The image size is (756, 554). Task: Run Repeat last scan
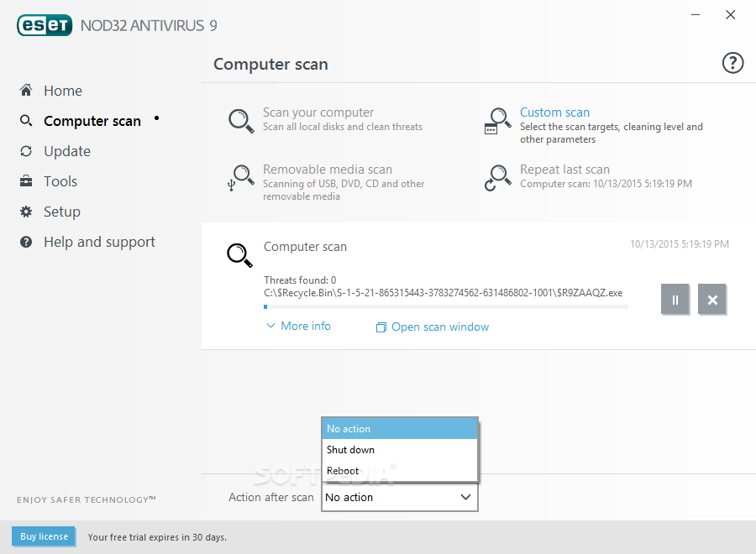[564, 170]
